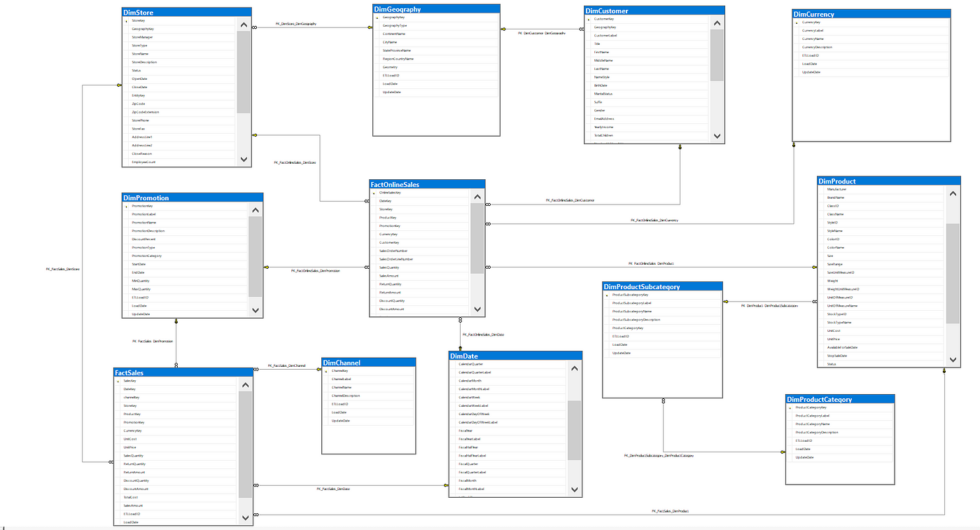Click the down arrow in DimProduct table

pos(952,359)
